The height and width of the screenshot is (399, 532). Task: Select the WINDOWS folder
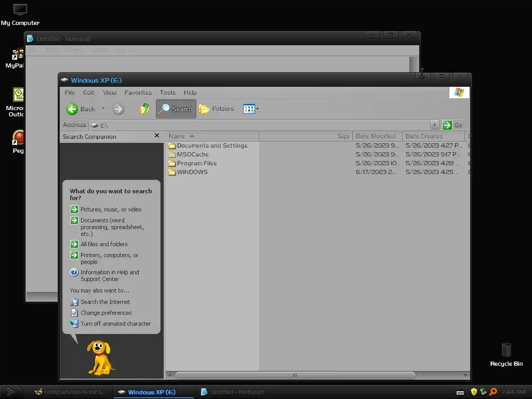(188, 172)
